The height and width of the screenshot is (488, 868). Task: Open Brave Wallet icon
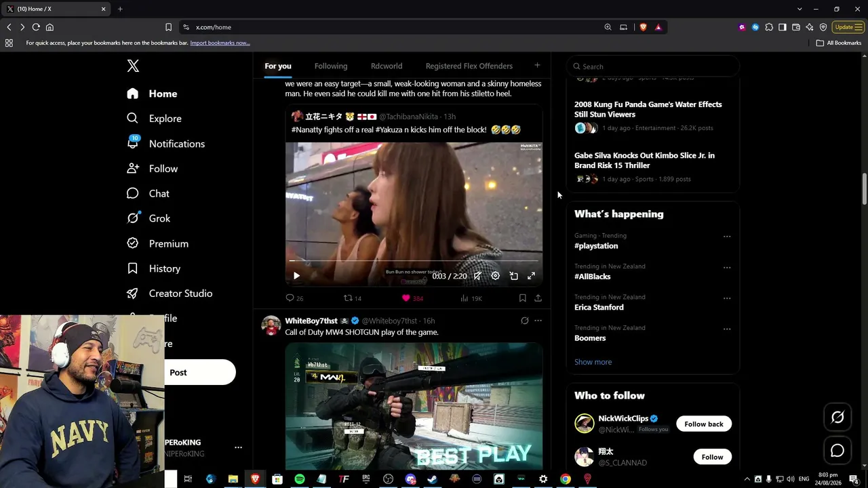pos(796,27)
